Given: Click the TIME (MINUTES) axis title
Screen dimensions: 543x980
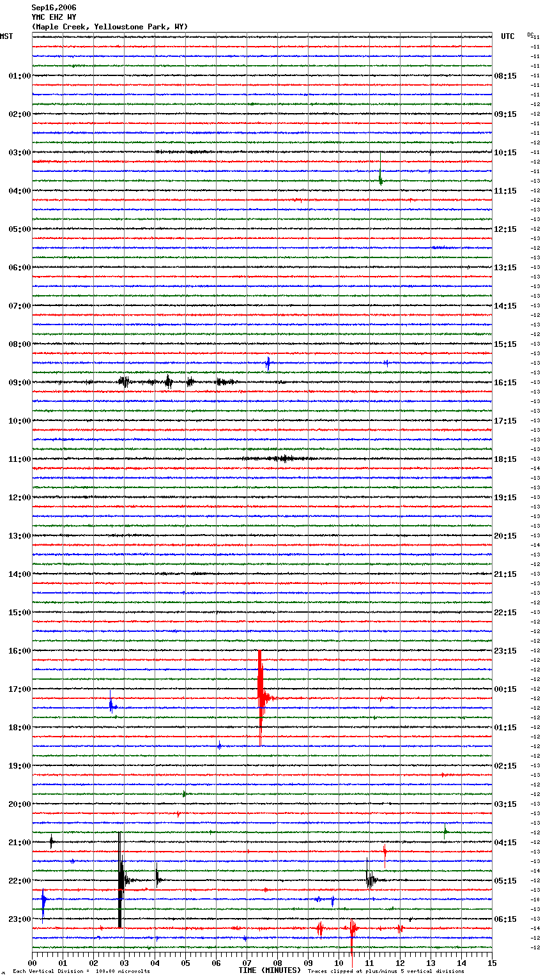Looking at the screenshot, I should (270, 970).
